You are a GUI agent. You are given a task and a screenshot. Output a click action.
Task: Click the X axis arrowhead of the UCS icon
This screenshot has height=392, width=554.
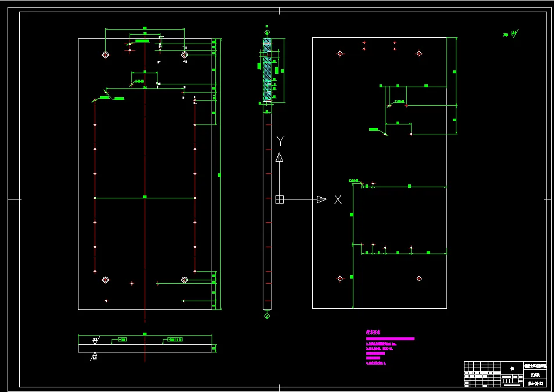[321, 199]
